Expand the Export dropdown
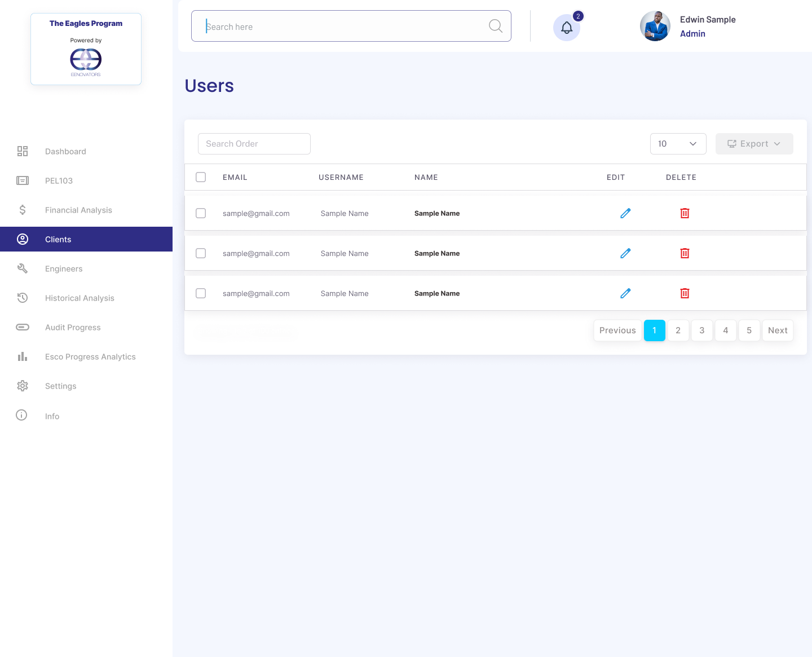The height and width of the screenshot is (657, 812). tap(754, 144)
